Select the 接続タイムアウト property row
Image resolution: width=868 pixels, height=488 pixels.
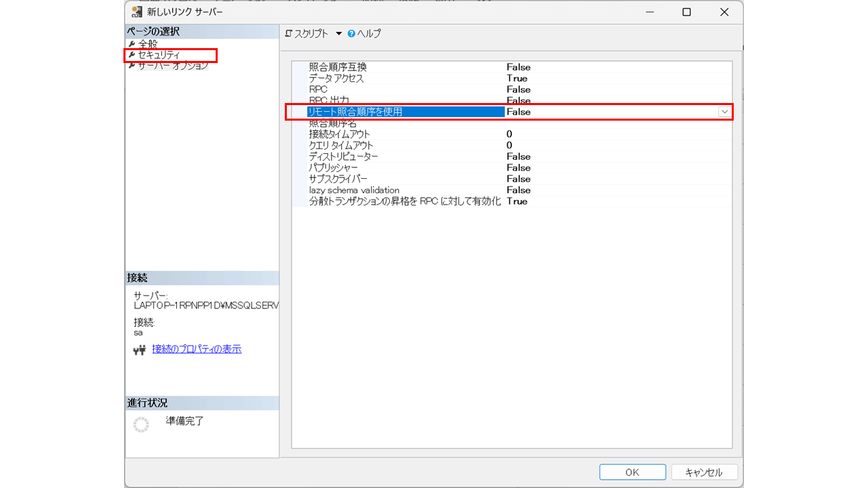coord(512,134)
